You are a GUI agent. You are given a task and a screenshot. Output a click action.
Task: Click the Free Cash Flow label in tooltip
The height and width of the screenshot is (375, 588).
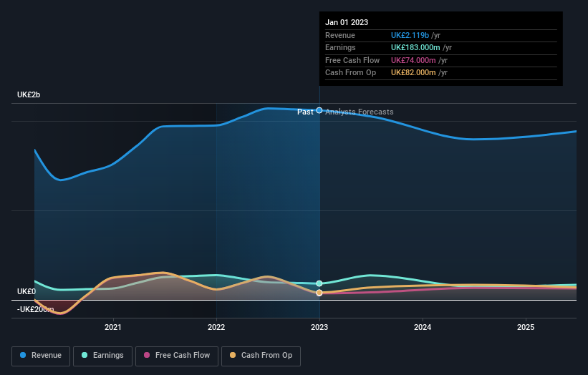(x=352, y=60)
